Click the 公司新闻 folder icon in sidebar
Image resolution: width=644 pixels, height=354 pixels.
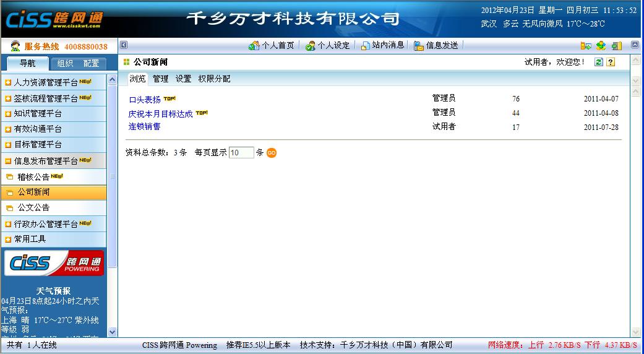(10, 192)
